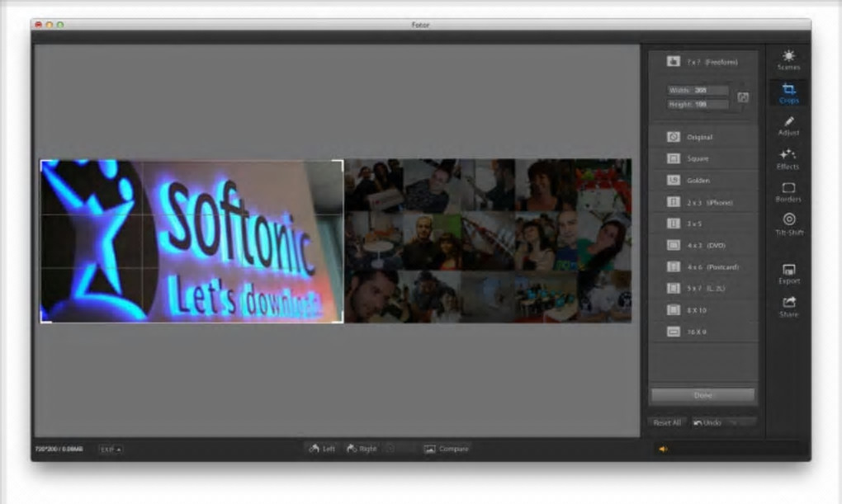The image size is (842, 504).
Task: Expand the EXIF info dropdown
Action: 111,450
